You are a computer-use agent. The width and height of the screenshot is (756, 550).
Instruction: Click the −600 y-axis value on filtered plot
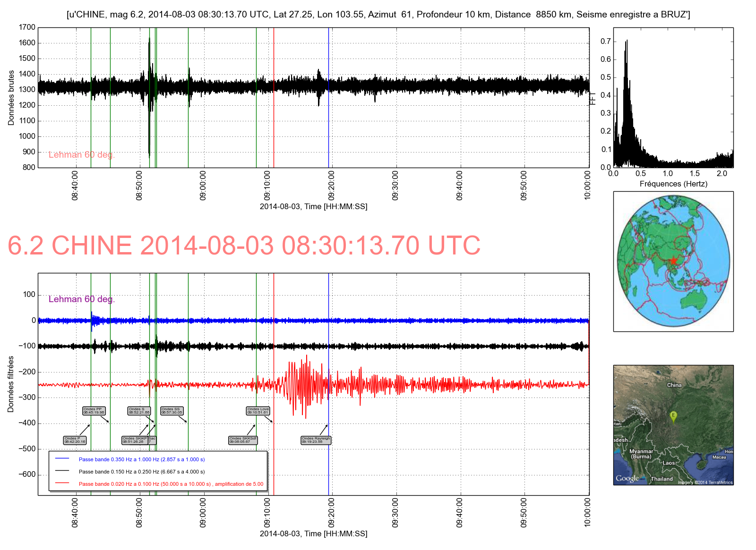(x=27, y=474)
